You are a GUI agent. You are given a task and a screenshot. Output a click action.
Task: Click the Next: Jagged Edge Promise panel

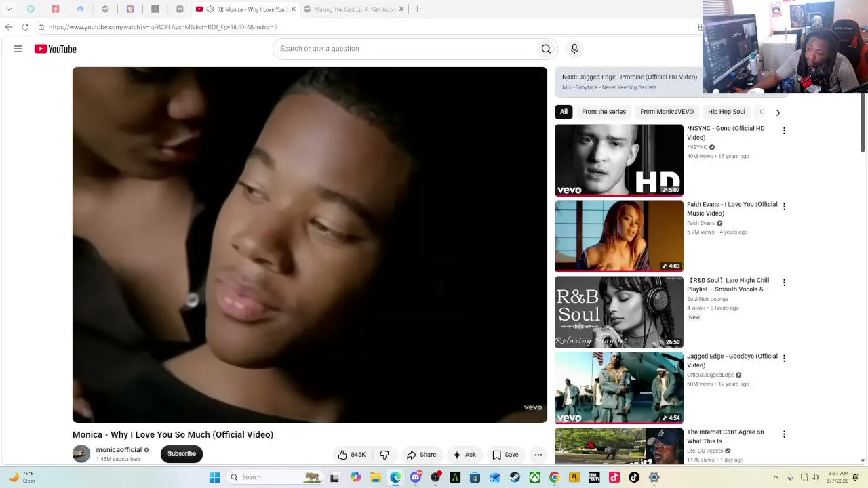coord(629,82)
